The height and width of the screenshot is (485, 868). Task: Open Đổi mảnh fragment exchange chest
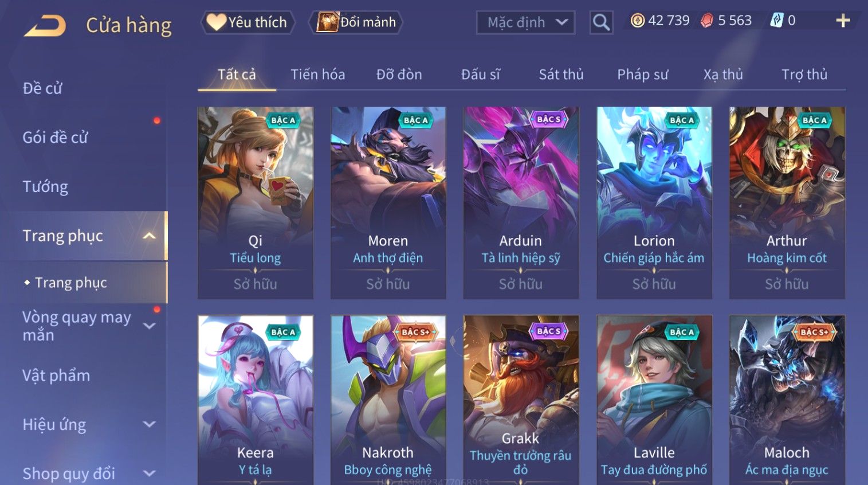click(356, 22)
